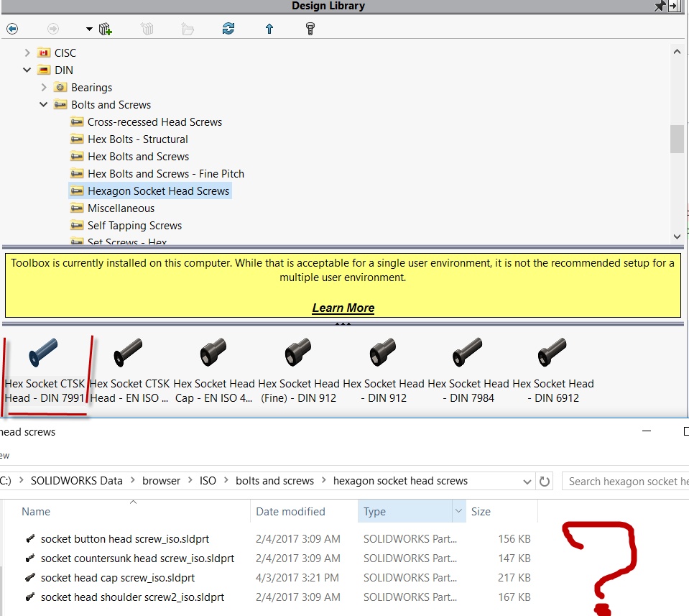689x616 pixels.
Task: Expand the Bearings folder
Action: pos(44,87)
